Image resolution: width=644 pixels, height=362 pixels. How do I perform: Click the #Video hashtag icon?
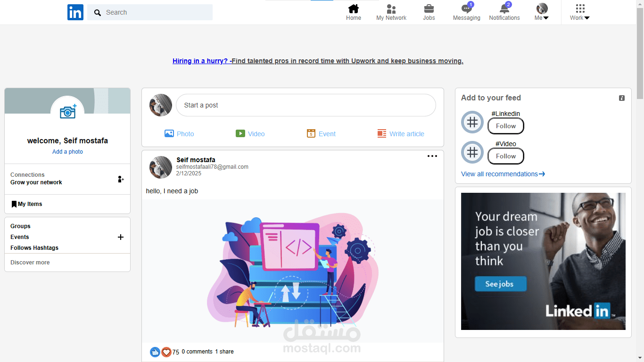coord(472,152)
